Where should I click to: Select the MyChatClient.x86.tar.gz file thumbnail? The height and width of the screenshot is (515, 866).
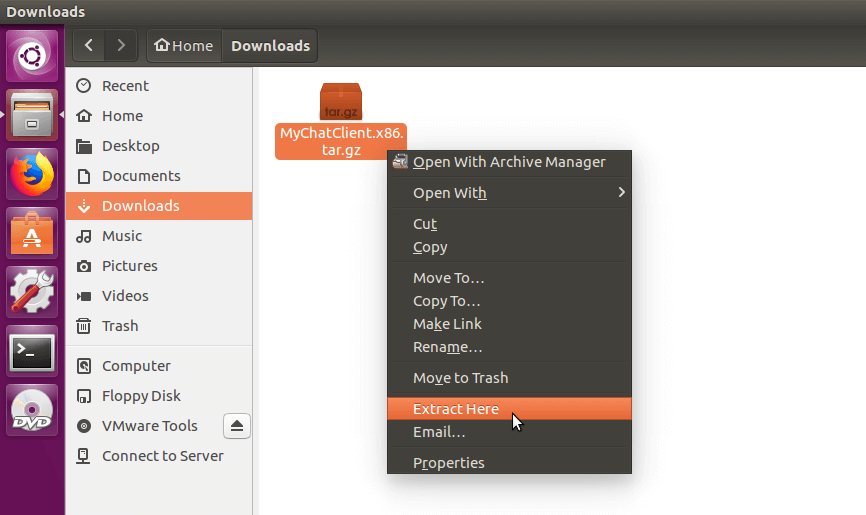(340, 102)
